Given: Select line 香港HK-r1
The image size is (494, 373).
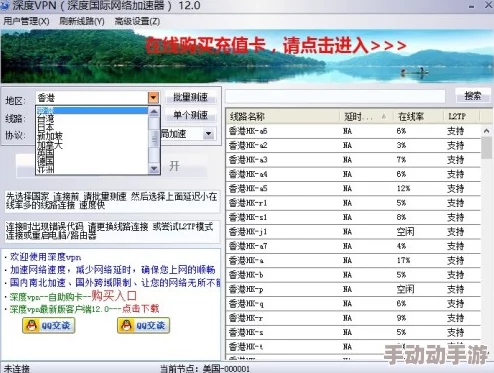Looking at the screenshot, I should (x=353, y=203).
